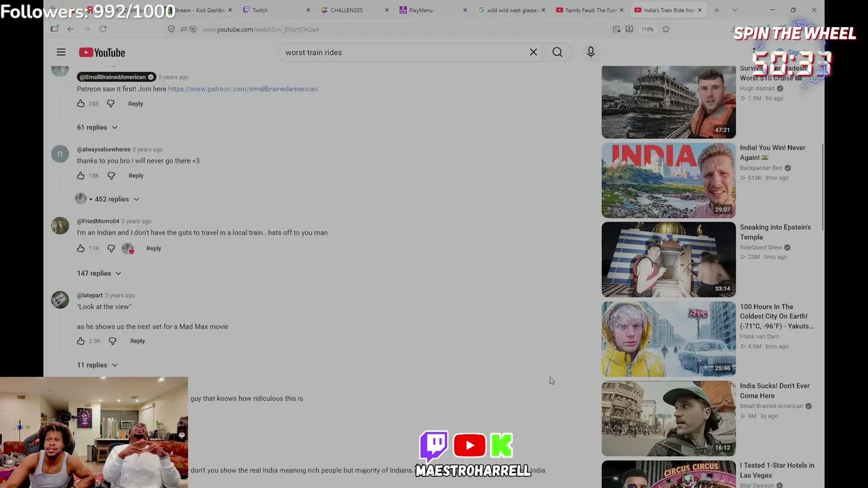The height and width of the screenshot is (488, 868).
Task: Click the browser address bar URL
Action: 260,29
